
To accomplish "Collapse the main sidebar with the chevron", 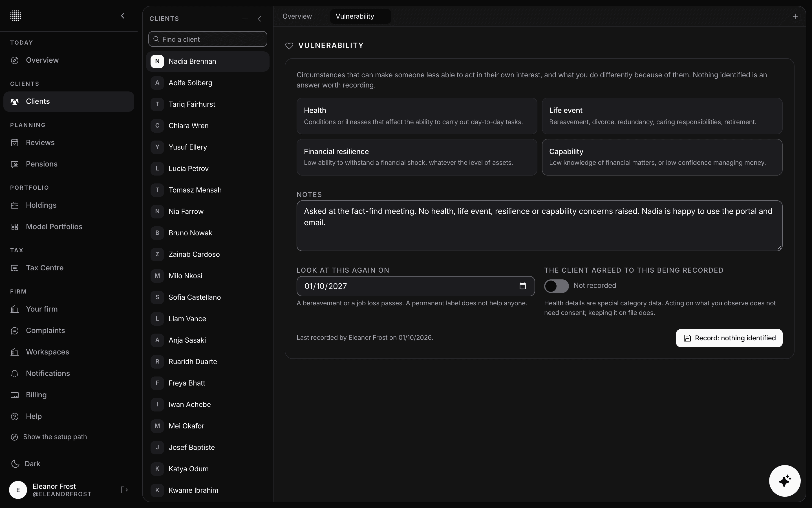I will pos(123,16).
